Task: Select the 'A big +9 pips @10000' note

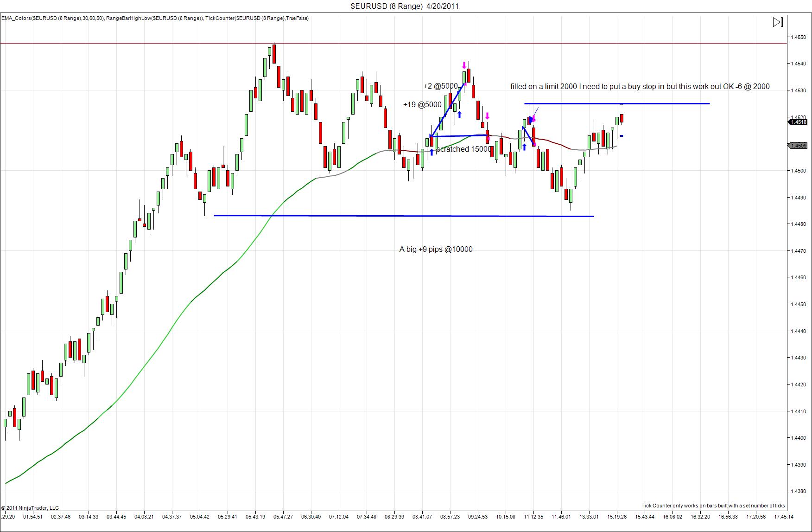Action: 436,250
